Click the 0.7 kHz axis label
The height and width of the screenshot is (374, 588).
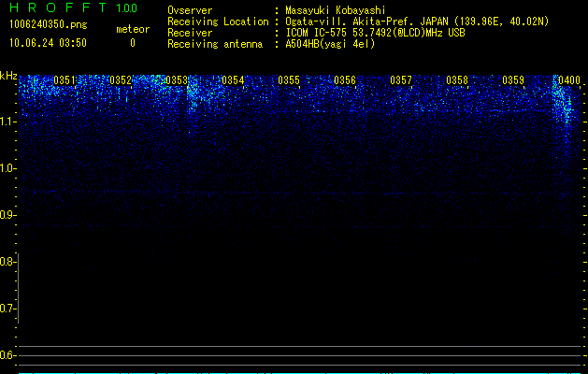(7, 309)
